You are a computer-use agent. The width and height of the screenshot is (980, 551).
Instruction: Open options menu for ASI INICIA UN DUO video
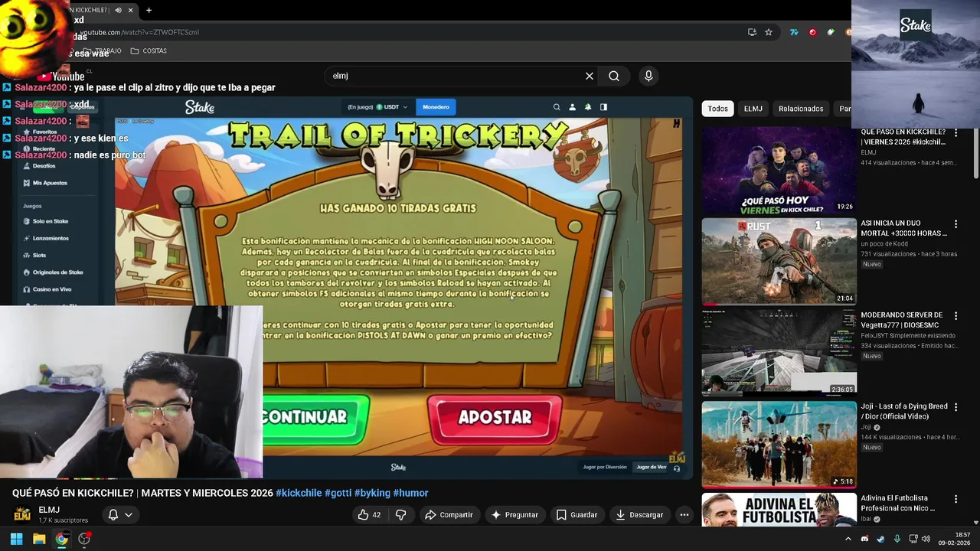point(955,224)
